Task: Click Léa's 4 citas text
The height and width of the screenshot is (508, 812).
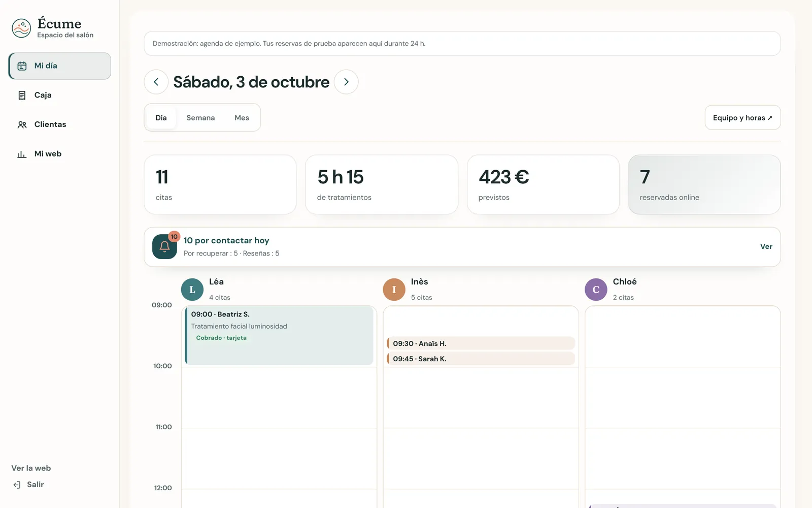Action: coord(220,298)
